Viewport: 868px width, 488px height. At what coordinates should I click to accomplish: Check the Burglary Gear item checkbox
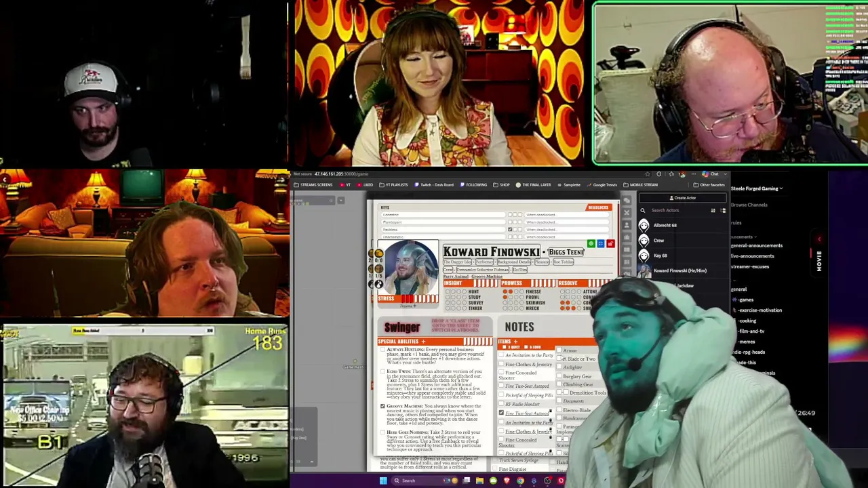point(559,376)
